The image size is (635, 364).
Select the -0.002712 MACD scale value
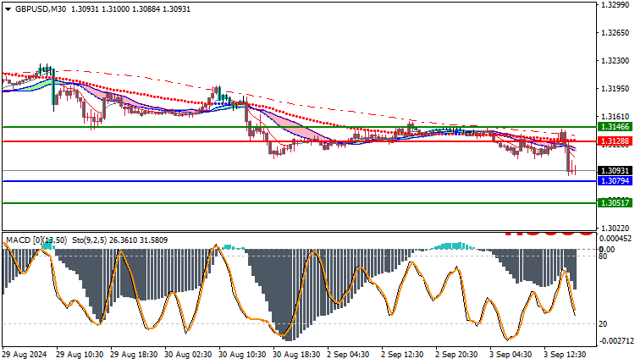click(616, 341)
